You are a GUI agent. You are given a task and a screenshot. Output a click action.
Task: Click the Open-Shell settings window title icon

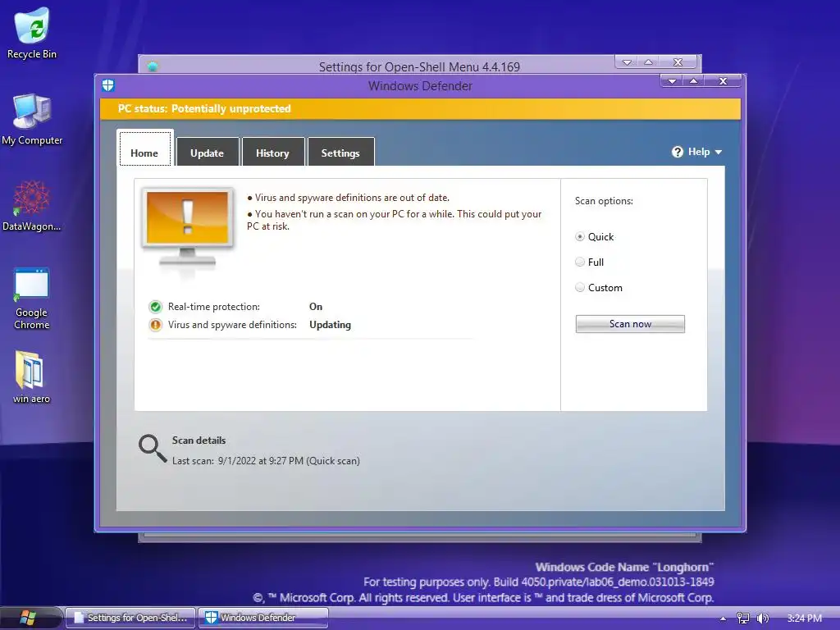(x=153, y=66)
